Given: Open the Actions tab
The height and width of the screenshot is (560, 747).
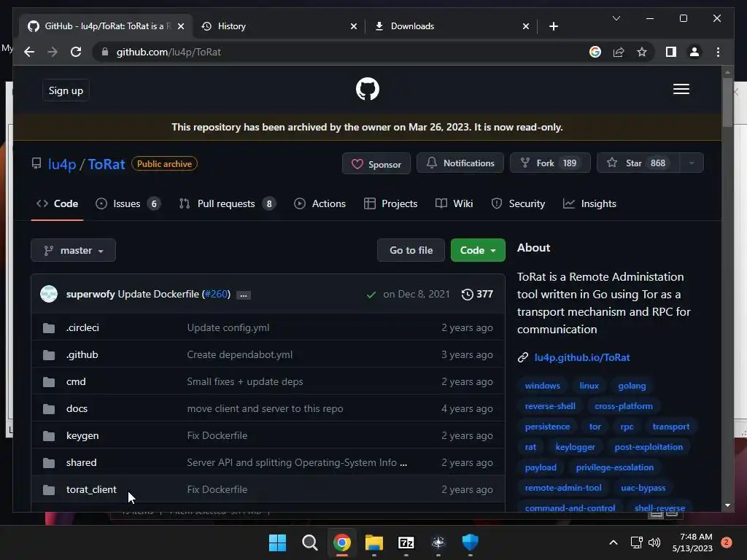Looking at the screenshot, I should (320, 204).
